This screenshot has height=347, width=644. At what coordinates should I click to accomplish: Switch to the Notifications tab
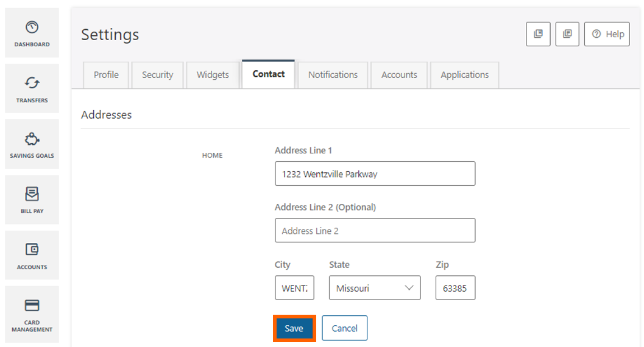[x=333, y=75]
